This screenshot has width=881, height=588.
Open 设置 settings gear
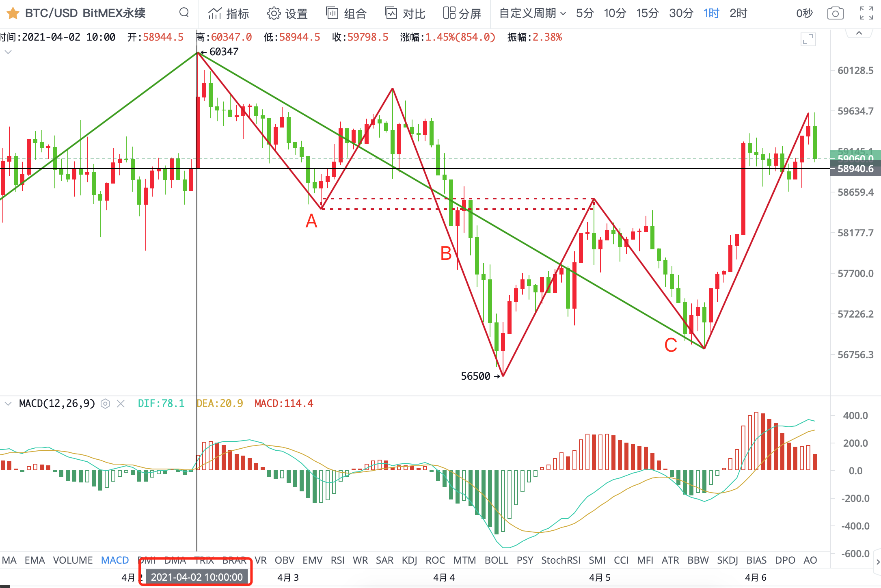click(x=274, y=13)
